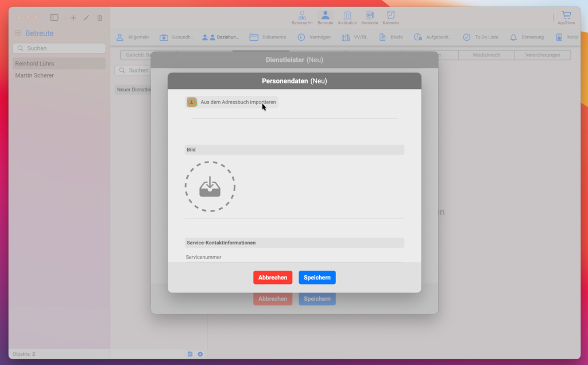Click the Suchen field in the main pane
This screenshot has width=588, height=365.
pos(133,70)
